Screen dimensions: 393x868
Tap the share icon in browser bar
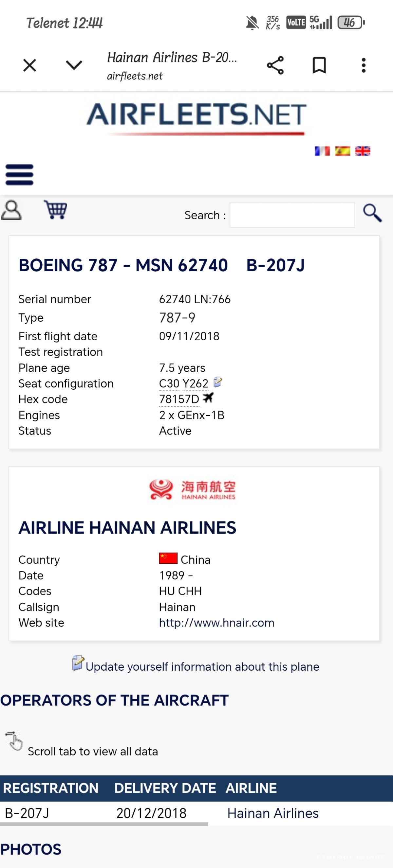(275, 65)
